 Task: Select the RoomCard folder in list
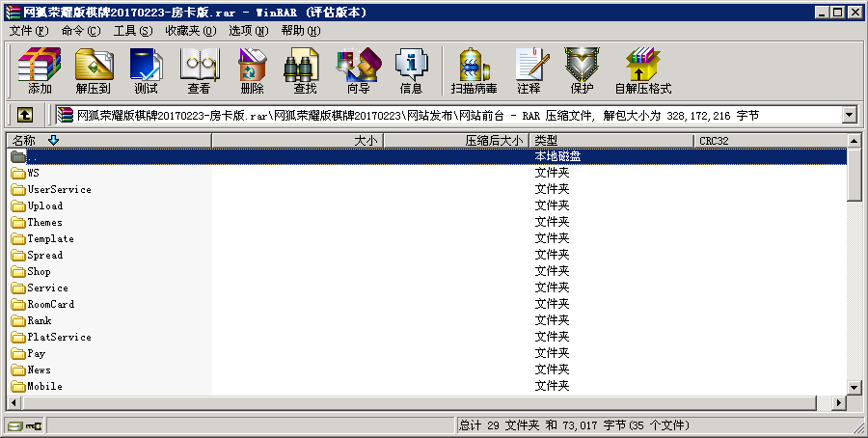(x=50, y=304)
